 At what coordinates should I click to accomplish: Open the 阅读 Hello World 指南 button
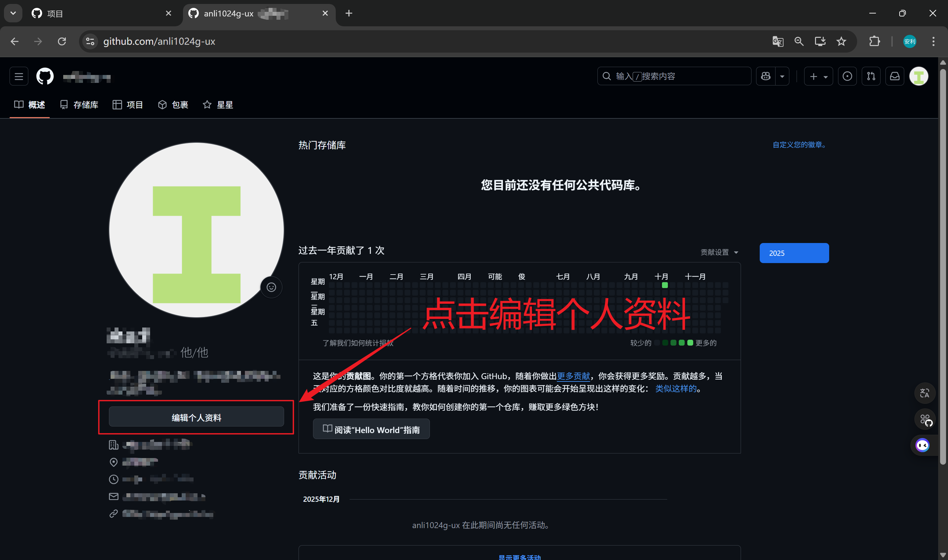[371, 429]
